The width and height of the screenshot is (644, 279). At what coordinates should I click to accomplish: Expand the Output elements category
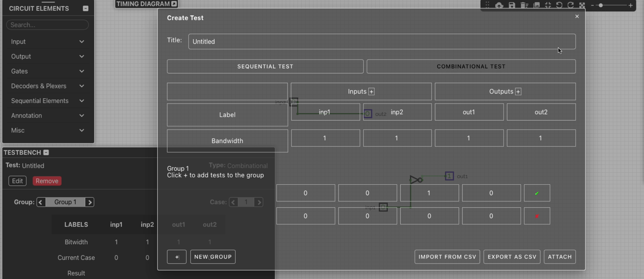point(47,57)
